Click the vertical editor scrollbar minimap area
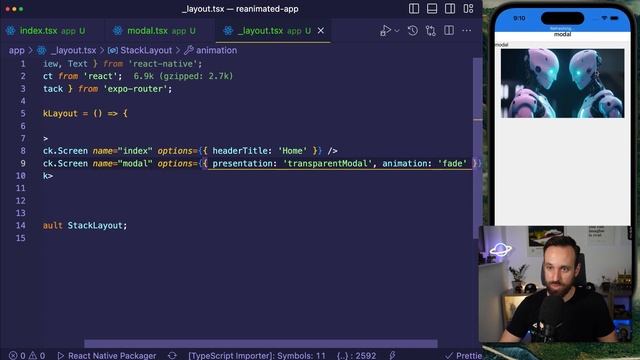Image resolution: width=640 pixels, height=360 pixels. click(x=477, y=147)
